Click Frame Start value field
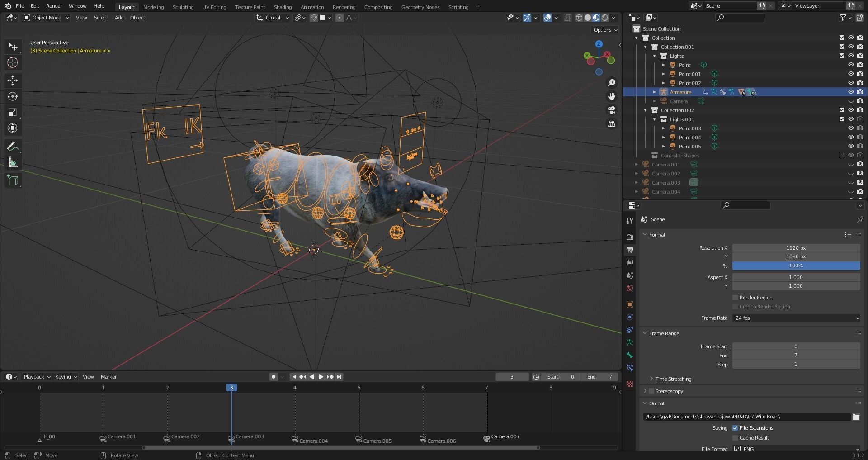 (x=796, y=346)
